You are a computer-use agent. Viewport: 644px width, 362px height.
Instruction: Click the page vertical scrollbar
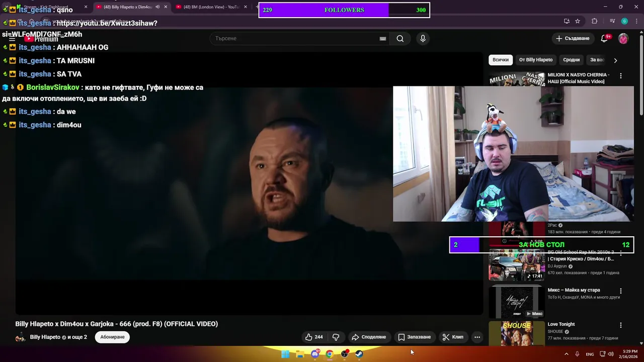pos(641,75)
